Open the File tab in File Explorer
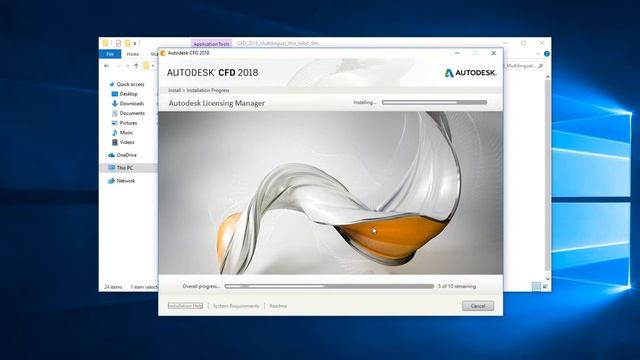The width and height of the screenshot is (640, 360). 110,54
